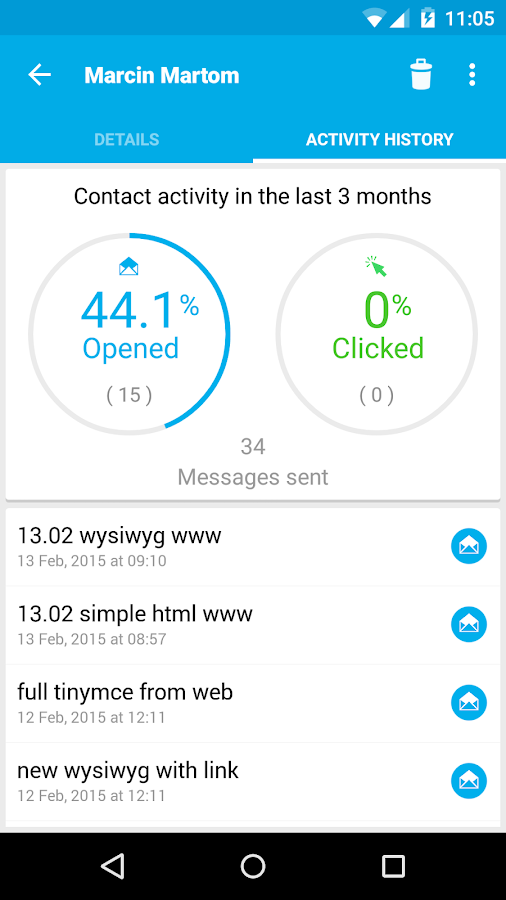Tap opened icon for new wysiwyg row
The height and width of the screenshot is (900, 506).
469,781
